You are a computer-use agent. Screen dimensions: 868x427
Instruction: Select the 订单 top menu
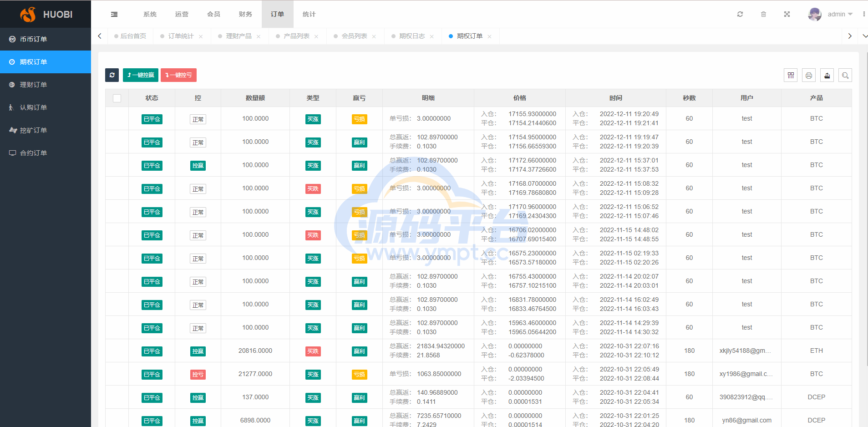coord(277,14)
